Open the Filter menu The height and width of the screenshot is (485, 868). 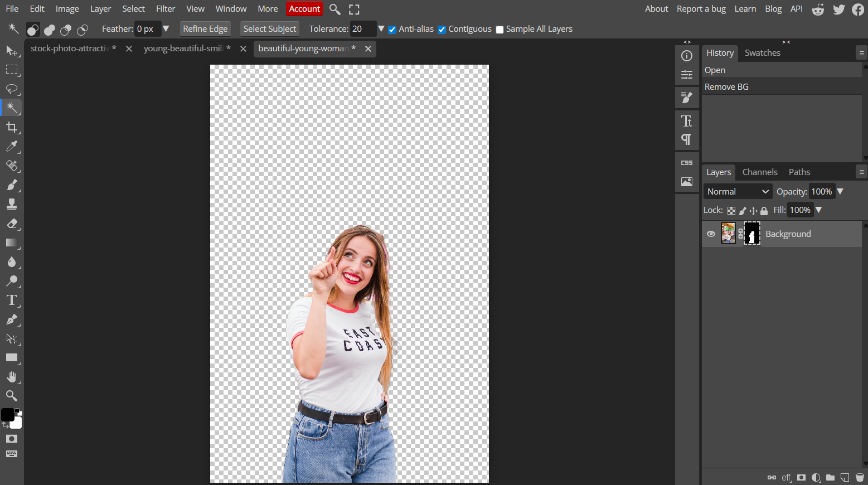coord(166,8)
